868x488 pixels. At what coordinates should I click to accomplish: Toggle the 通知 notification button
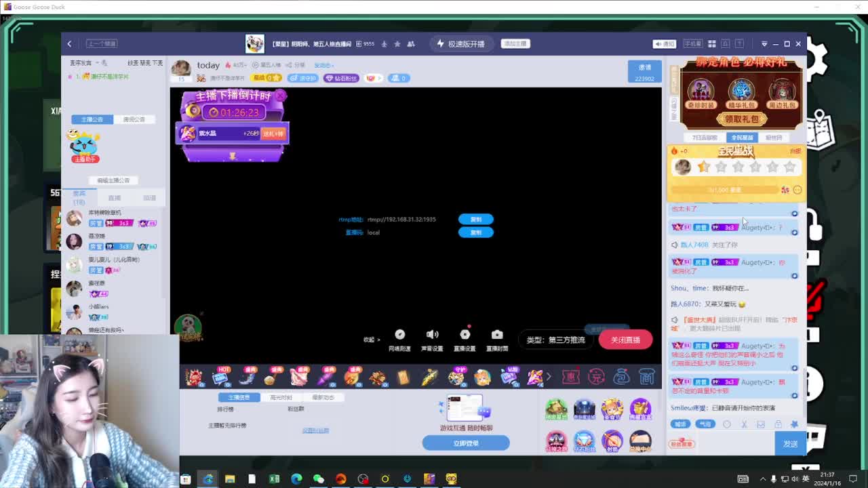tap(665, 44)
